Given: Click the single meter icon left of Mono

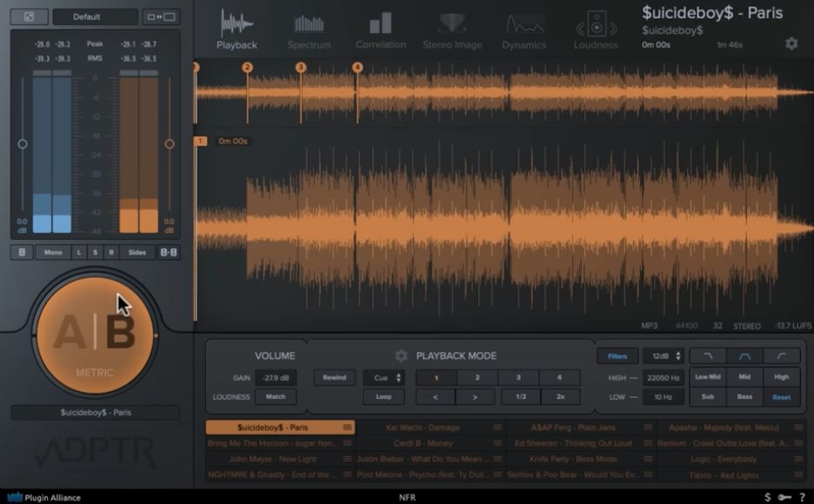Looking at the screenshot, I should click(x=22, y=253).
